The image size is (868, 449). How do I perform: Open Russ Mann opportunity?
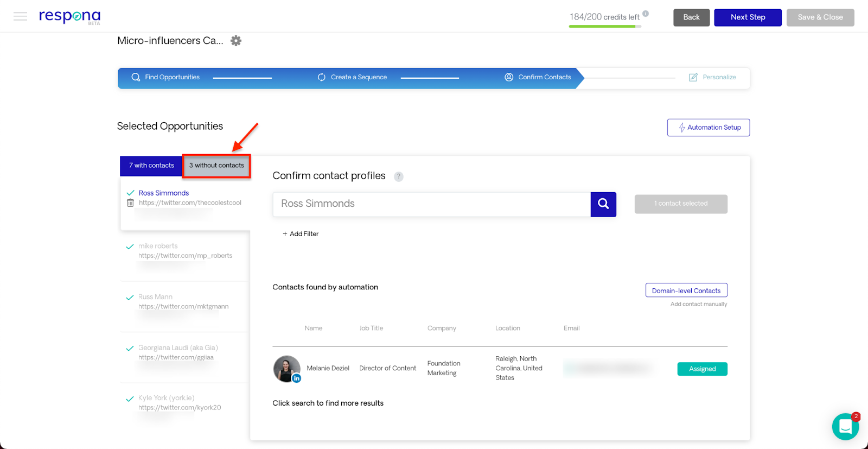point(155,297)
